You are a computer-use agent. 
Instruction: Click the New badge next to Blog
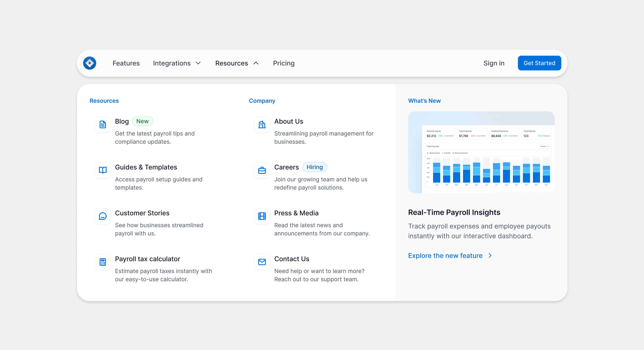[142, 121]
